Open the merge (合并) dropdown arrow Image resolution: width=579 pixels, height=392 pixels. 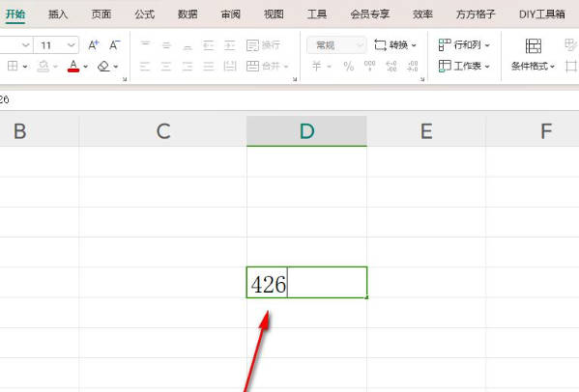(286, 67)
